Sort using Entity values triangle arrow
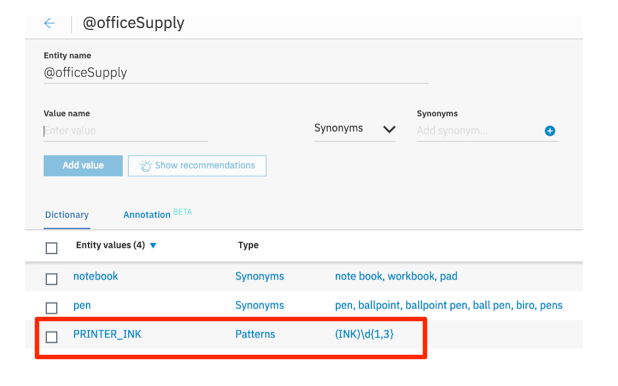This screenshot has width=618, height=386. tap(153, 246)
